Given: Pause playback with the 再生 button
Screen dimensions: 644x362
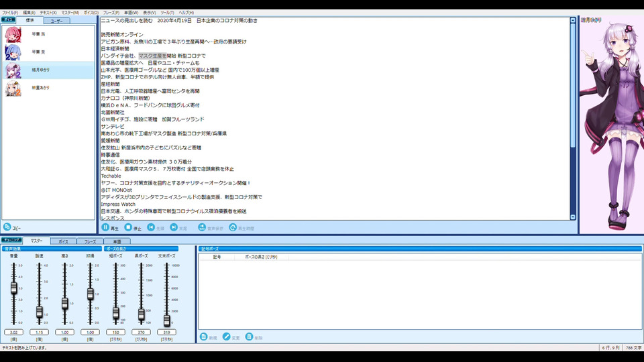Looking at the screenshot, I should pos(109,227).
